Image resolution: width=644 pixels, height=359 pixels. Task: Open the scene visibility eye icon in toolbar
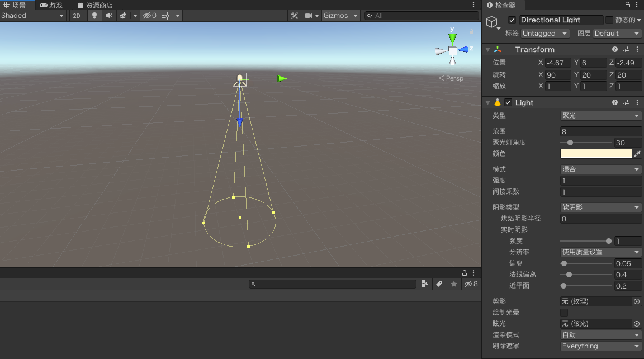coord(148,15)
